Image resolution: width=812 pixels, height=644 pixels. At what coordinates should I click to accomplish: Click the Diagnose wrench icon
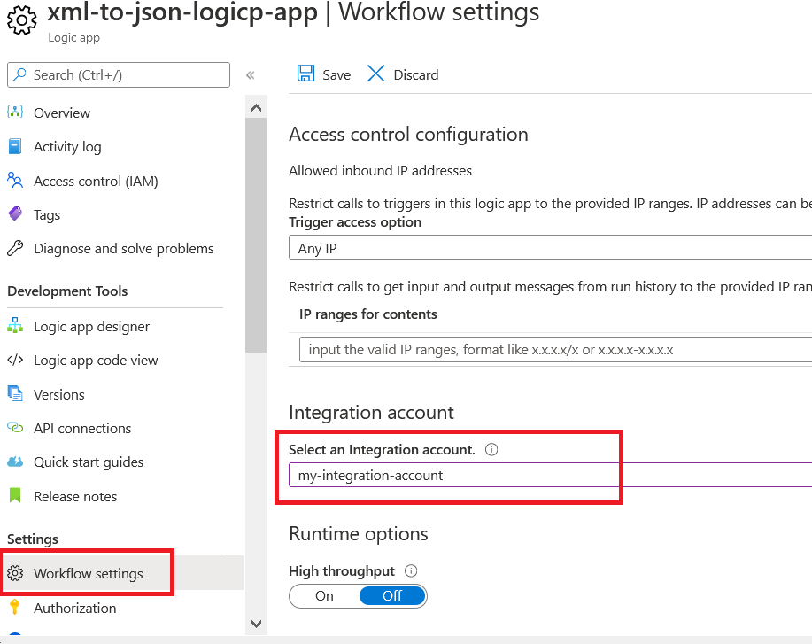[15, 248]
